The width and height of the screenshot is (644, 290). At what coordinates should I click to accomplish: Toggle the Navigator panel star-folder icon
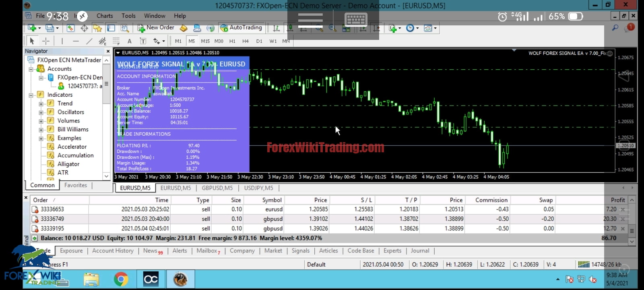(x=97, y=28)
